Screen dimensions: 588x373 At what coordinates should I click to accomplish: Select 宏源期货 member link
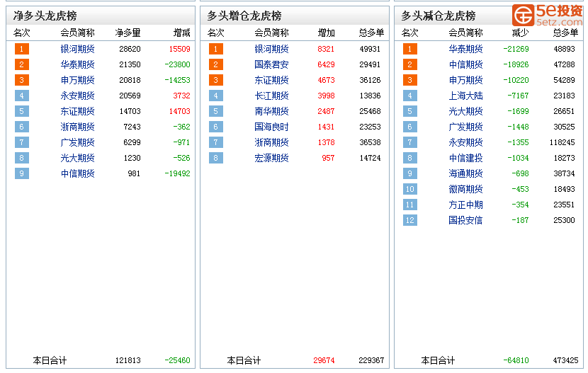click(271, 158)
